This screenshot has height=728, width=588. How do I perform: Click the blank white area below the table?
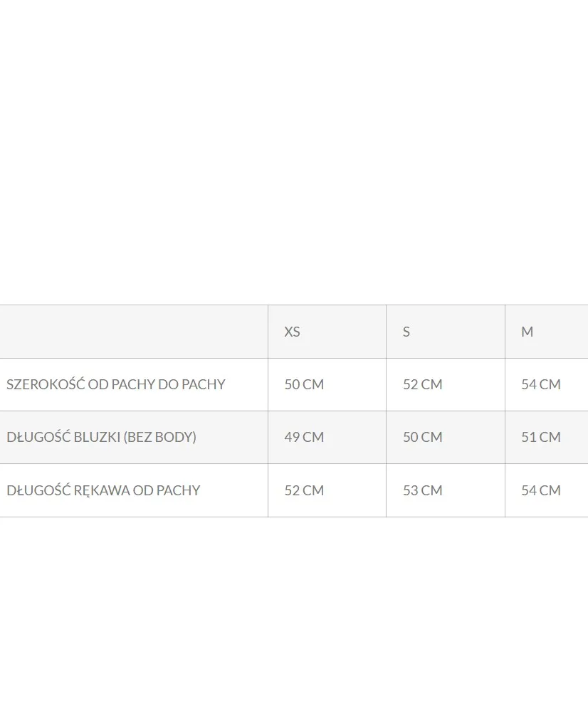[x=294, y=619]
